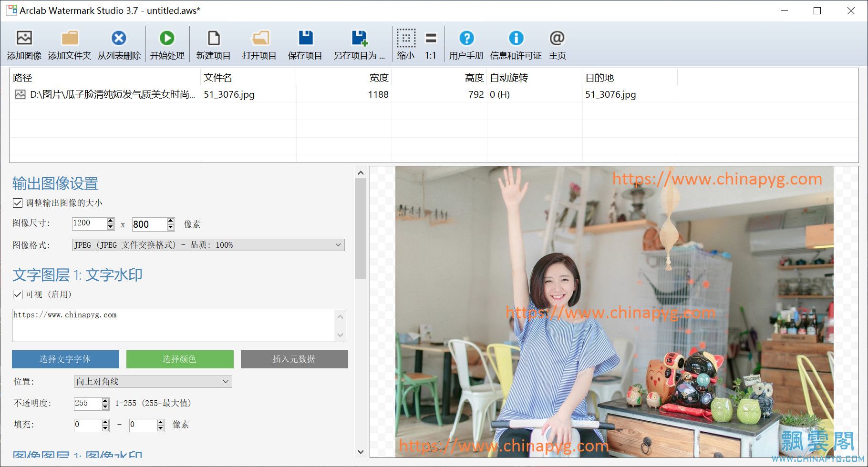Open the position (位置) 向上对角线 dropdown
Screen dimensions: 868x467
pos(153,382)
